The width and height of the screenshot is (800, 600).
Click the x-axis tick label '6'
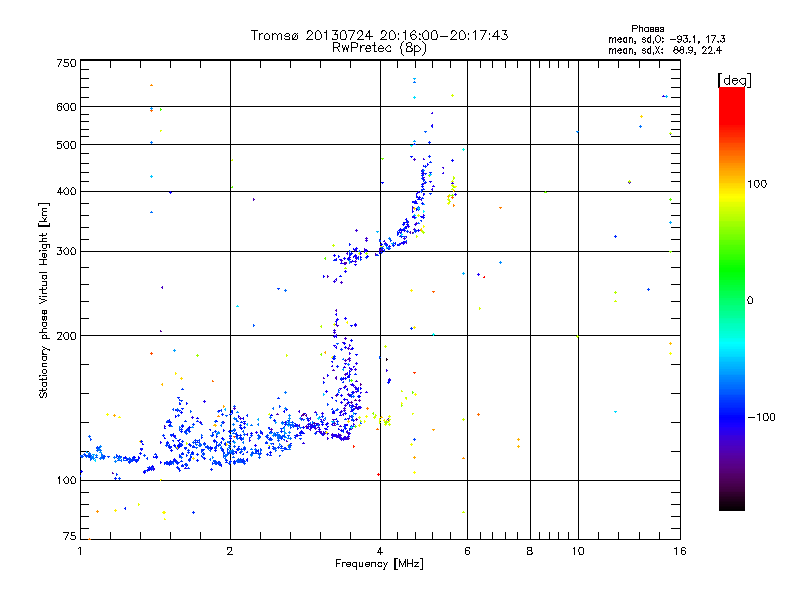(x=467, y=551)
